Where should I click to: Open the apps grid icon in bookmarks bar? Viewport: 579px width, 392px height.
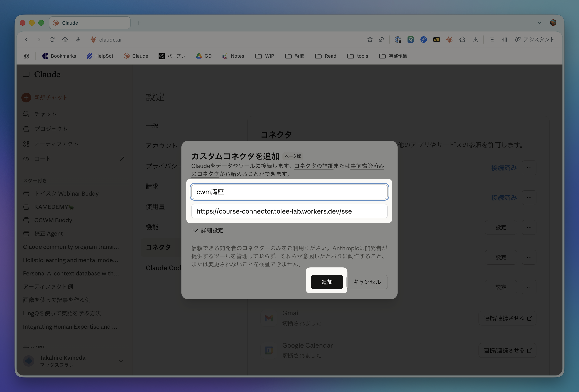click(x=26, y=56)
